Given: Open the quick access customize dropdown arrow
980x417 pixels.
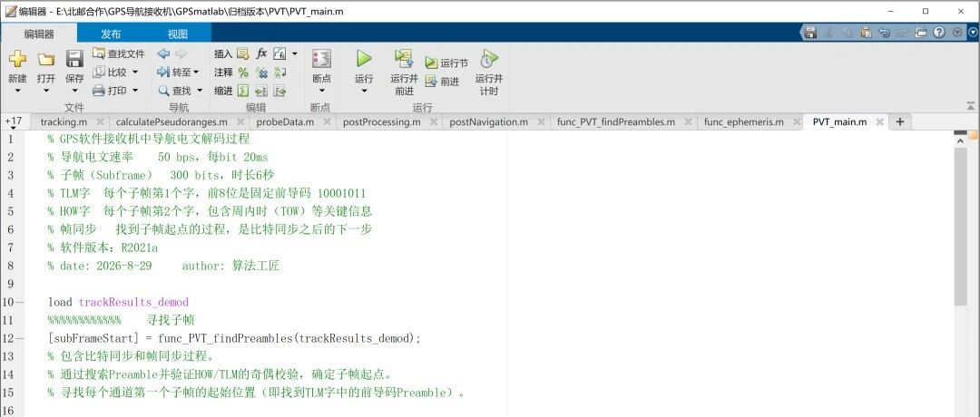Looking at the screenshot, I should coord(957,33).
